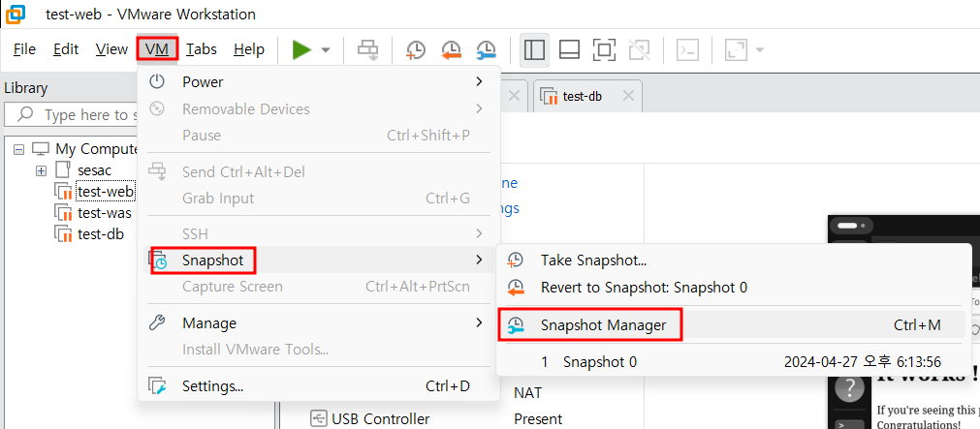This screenshot has height=429, width=980.
Task: Click the NAT network value
Action: [527, 393]
